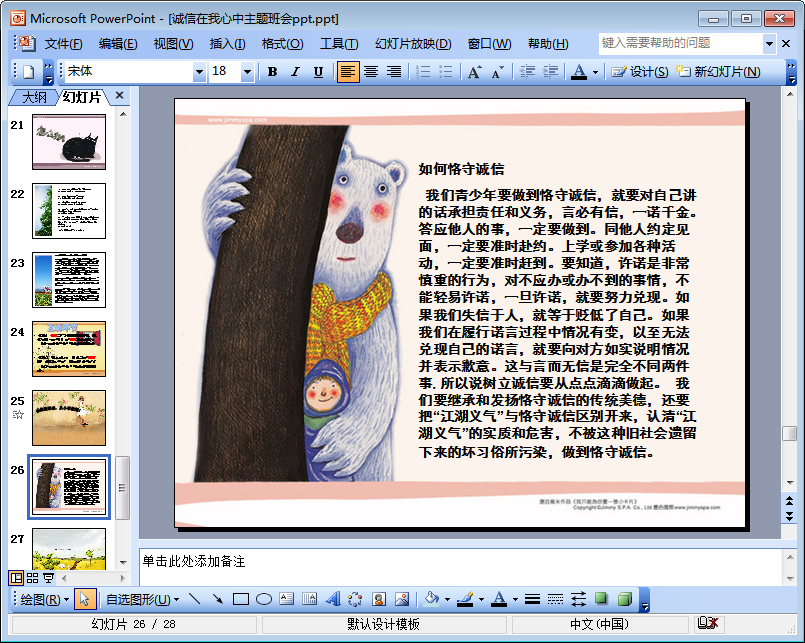
Task: Insert WordArt from the drawing toolbar
Action: (x=333, y=599)
